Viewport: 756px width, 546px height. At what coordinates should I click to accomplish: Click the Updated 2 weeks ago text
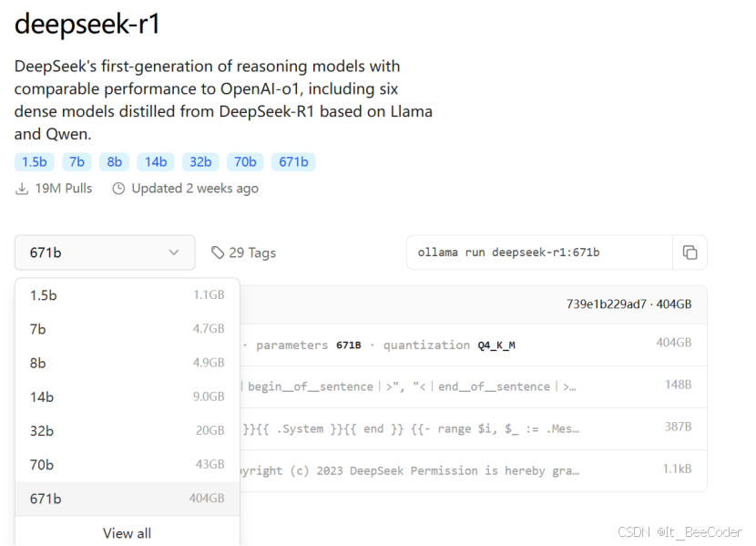point(195,188)
